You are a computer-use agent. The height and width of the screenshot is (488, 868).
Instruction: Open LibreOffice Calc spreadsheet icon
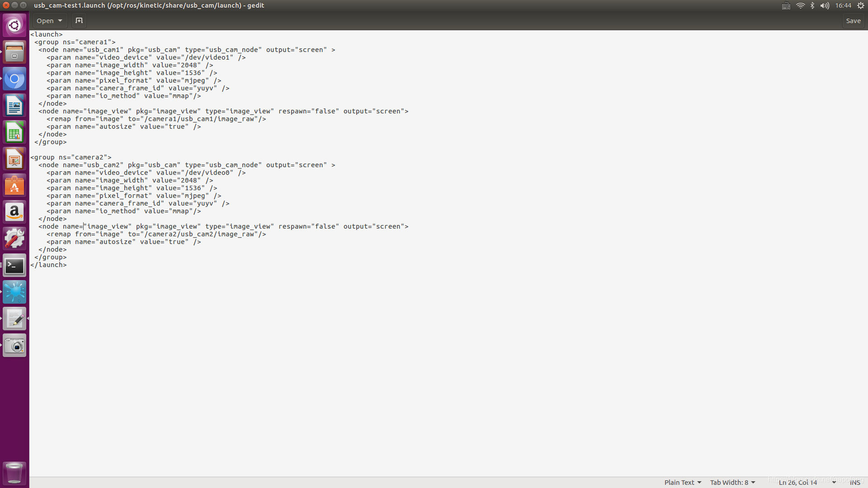click(14, 132)
